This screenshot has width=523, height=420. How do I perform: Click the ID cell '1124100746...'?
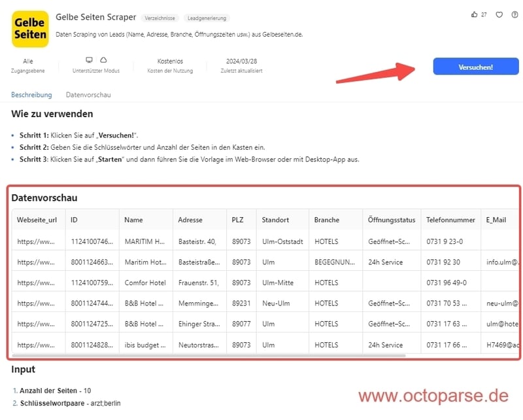[x=92, y=241]
